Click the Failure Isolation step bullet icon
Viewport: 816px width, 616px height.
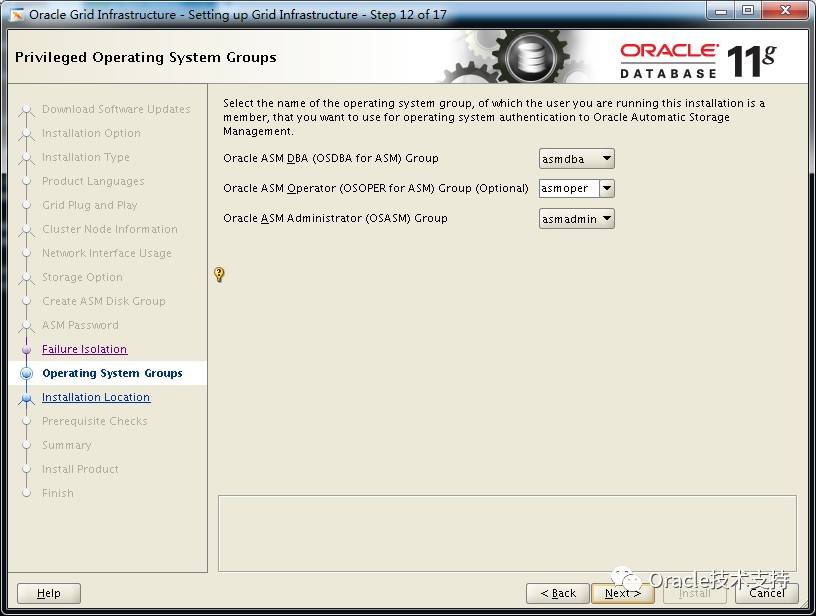(27, 349)
